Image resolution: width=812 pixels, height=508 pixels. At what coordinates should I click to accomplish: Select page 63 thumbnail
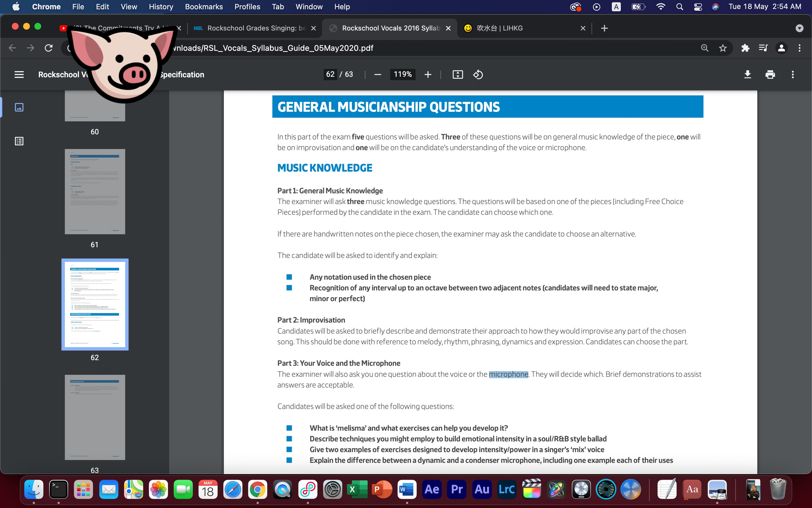pyautogui.click(x=95, y=417)
